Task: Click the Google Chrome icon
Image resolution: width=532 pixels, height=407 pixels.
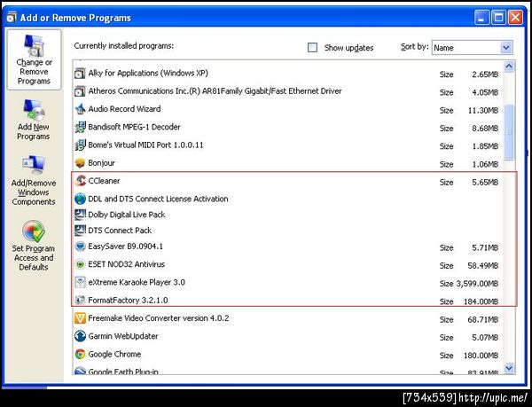Action: 80,354
